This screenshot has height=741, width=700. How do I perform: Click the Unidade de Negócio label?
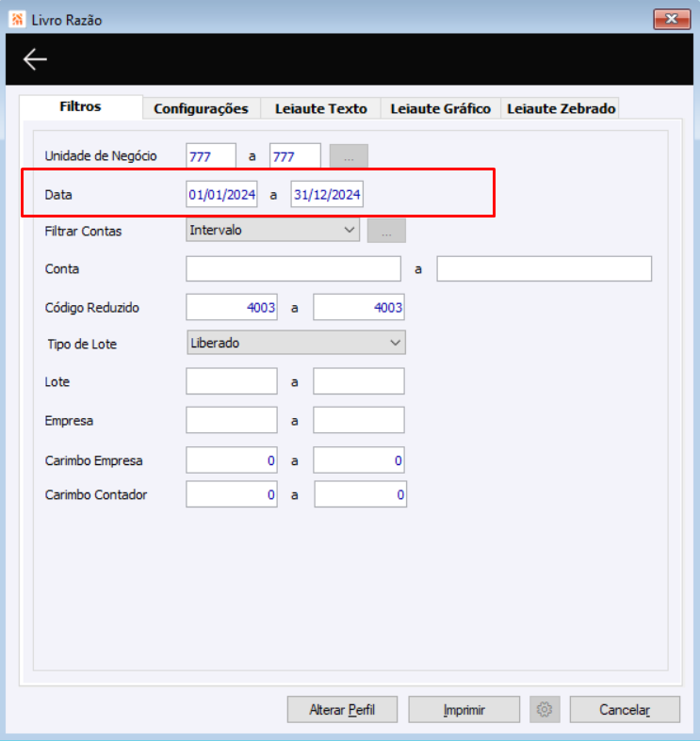(x=101, y=156)
